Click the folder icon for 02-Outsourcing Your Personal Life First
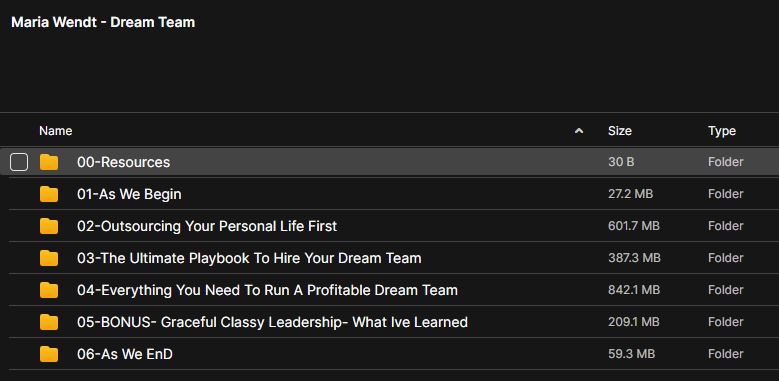Screen dimensions: 779x381 tap(49, 226)
